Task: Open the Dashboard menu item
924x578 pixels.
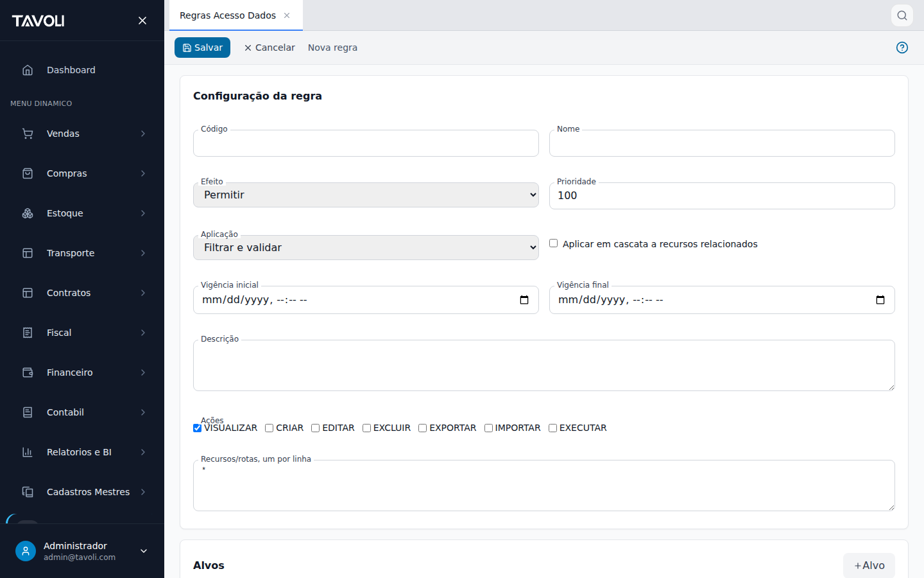Action: [82, 70]
